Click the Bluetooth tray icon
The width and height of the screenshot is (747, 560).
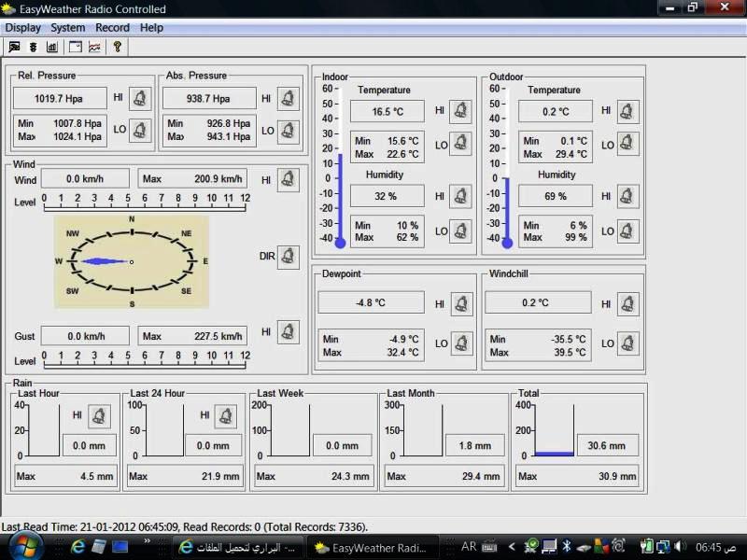tap(567, 547)
